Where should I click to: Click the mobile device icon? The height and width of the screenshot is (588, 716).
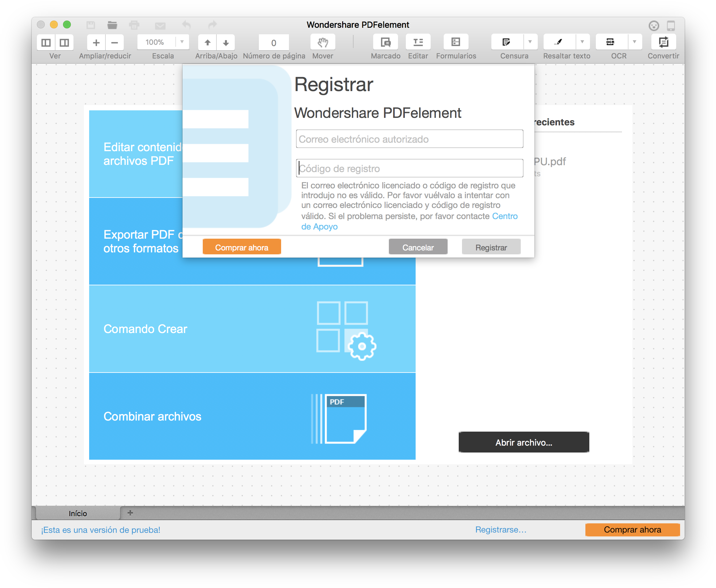[x=671, y=25]
